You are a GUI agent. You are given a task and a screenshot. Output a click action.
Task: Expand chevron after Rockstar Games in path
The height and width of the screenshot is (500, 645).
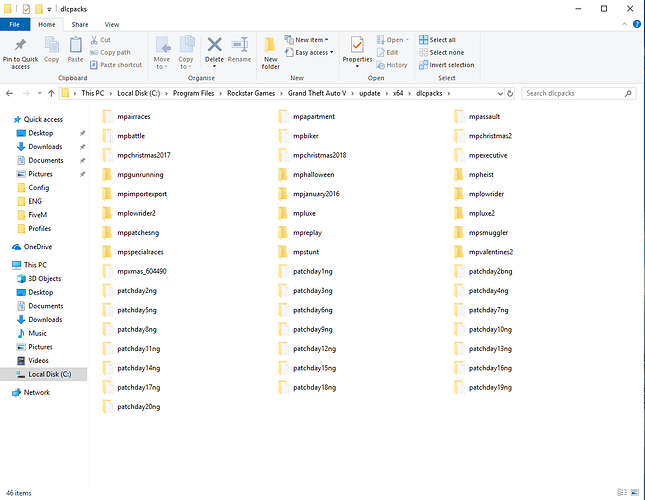[x=282, y=93]
